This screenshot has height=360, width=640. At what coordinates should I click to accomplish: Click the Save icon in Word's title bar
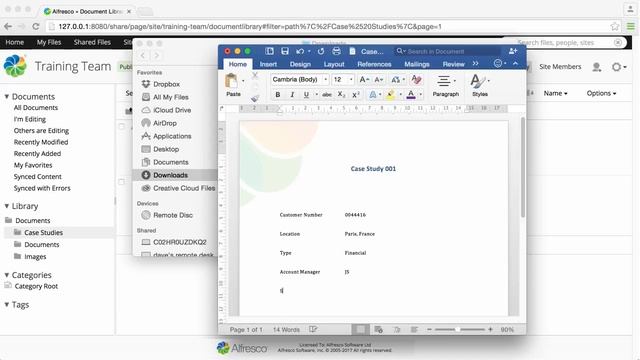click(x=284, y=51)
